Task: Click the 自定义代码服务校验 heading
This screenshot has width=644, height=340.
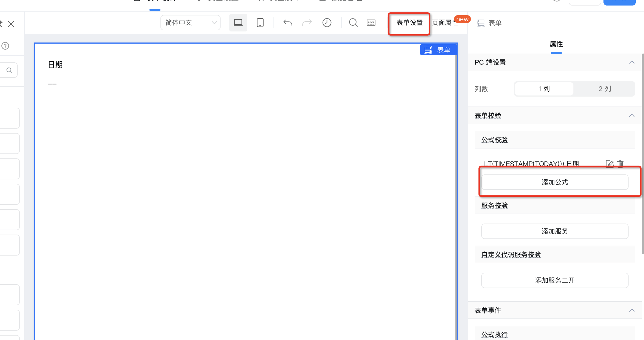Action: [x=511, y=255]
